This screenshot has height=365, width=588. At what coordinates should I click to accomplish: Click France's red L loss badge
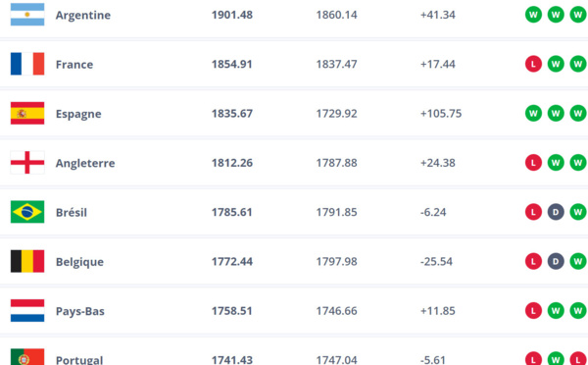click(x=533, y=64)
